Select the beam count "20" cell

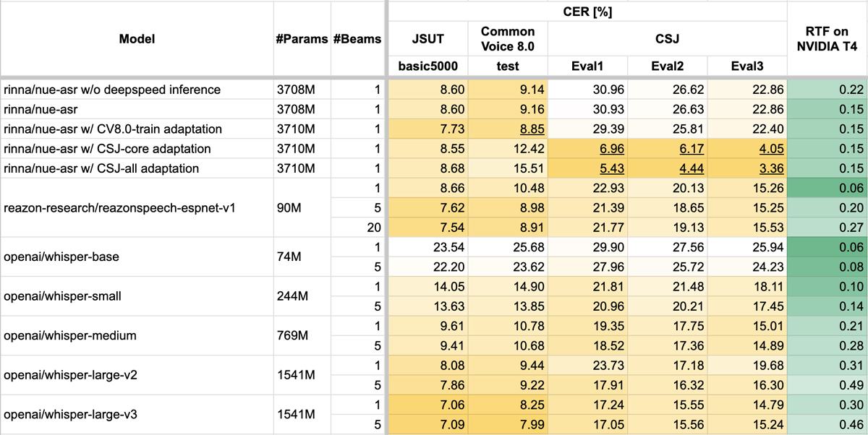358,227
